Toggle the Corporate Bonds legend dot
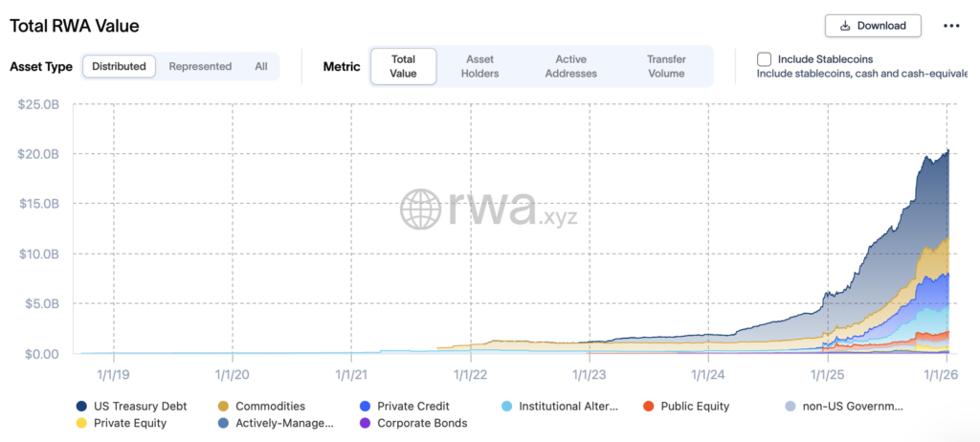 point(364,423)
